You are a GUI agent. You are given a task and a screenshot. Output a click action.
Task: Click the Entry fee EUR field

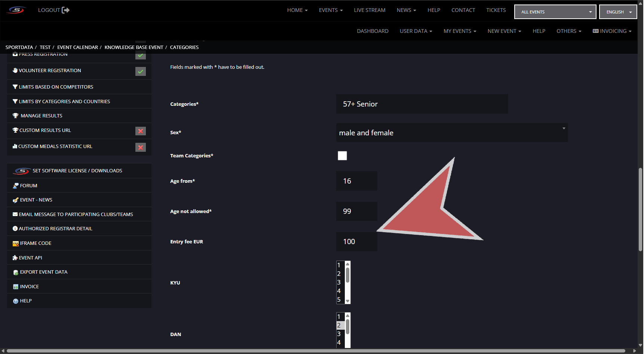click(x=356, y=242)
